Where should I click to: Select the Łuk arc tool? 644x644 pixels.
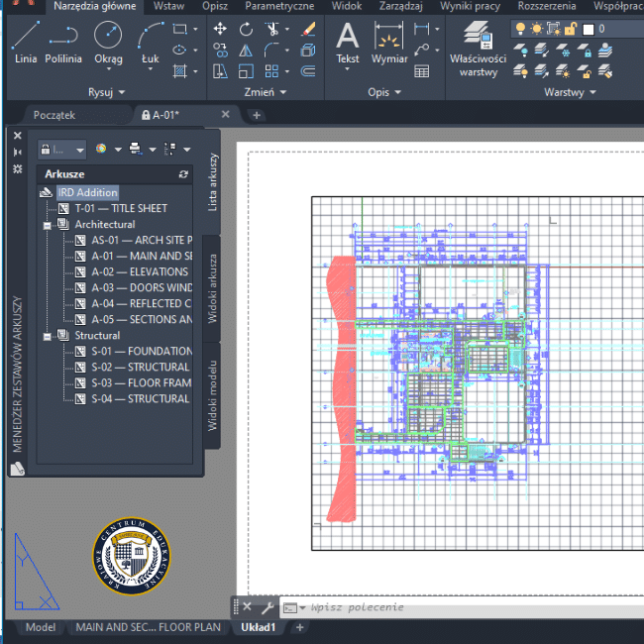tap(151, 43)
